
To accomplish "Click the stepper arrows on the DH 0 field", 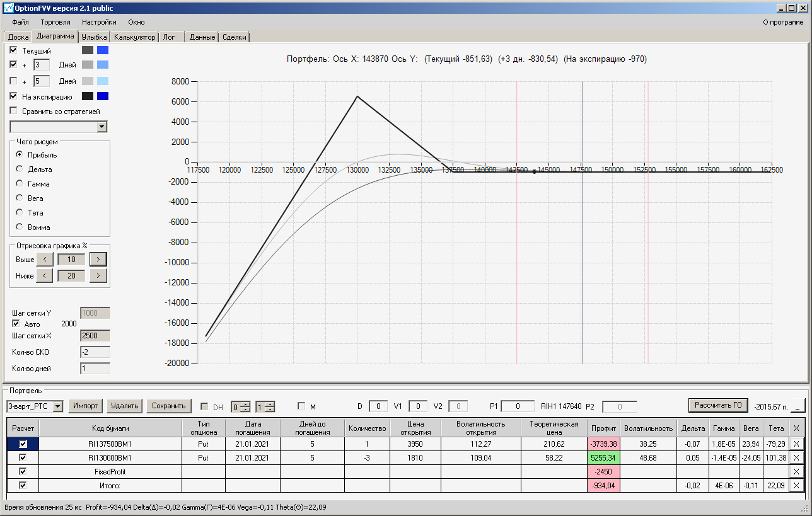I will tap(246, 407).
